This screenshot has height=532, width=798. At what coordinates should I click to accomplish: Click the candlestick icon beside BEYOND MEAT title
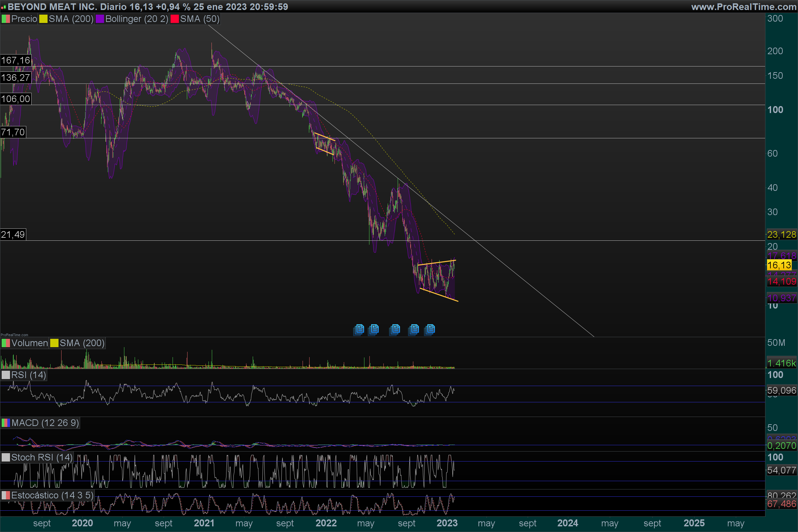point(3,7)
